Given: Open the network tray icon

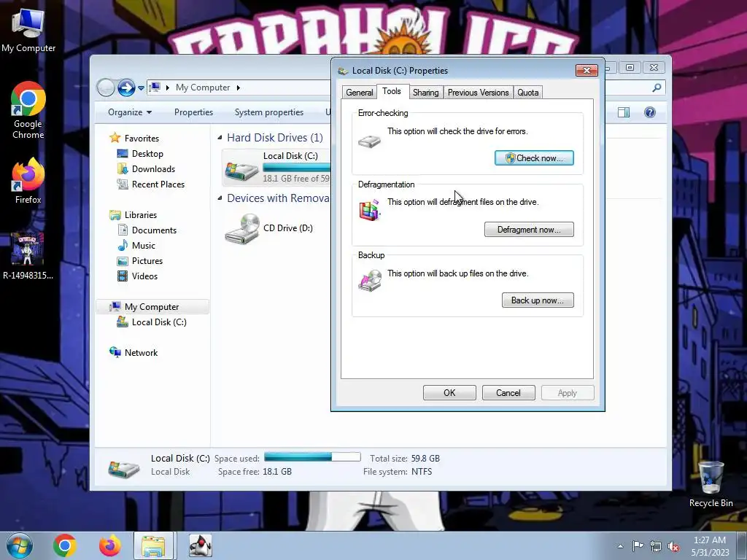Looking at the screenshot, I should pos(656,546).
